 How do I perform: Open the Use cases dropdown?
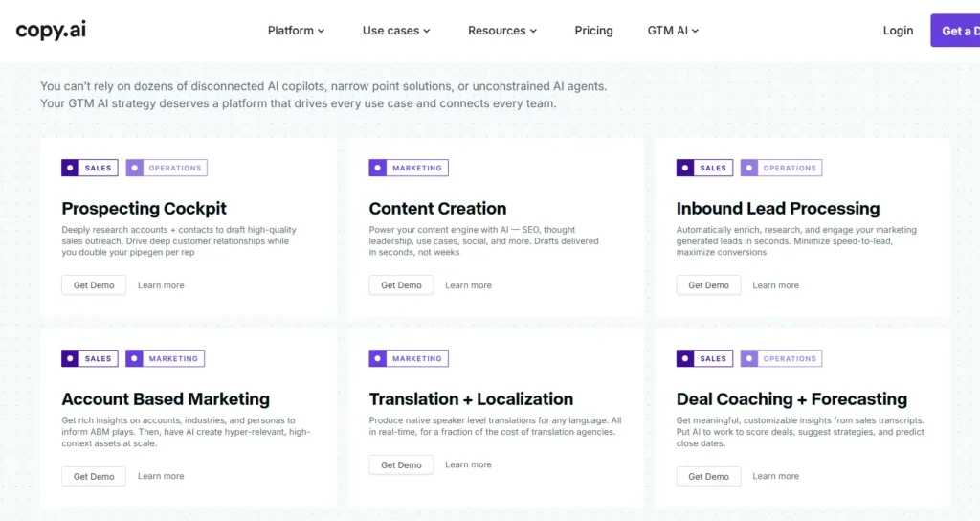[x=396, y=31]
